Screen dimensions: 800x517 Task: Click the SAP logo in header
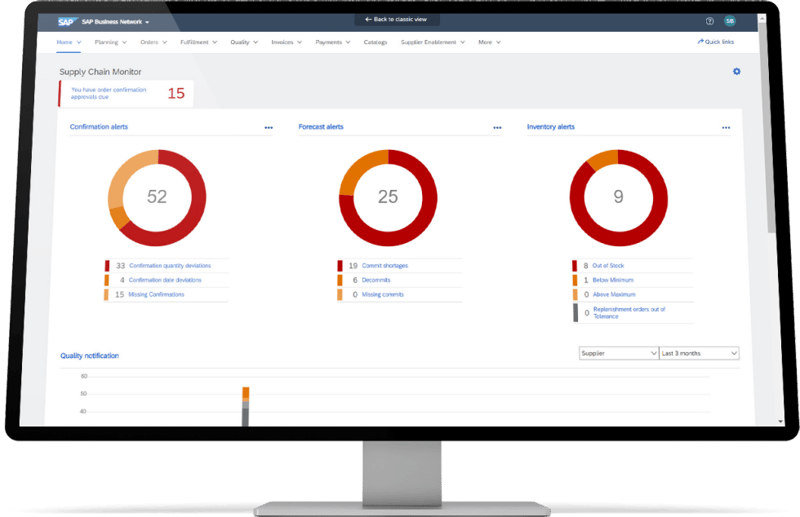(66, 22)
